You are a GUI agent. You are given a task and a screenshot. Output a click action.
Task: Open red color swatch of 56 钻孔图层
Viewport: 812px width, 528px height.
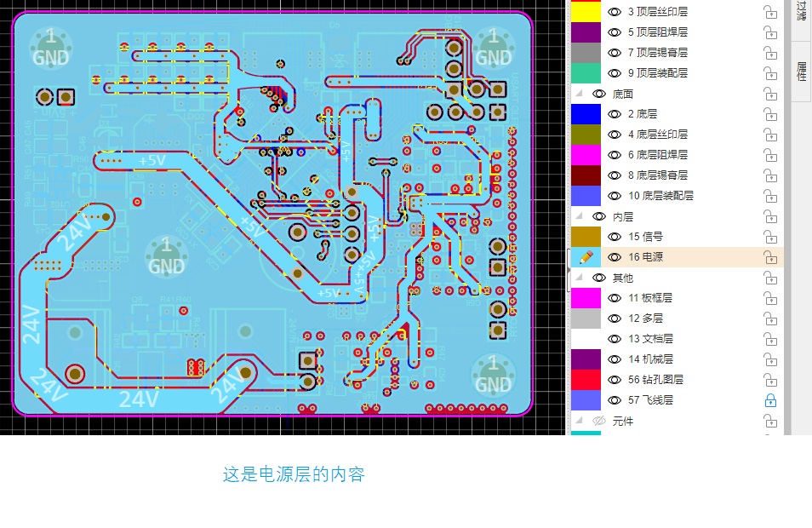[x=586, y=380]
